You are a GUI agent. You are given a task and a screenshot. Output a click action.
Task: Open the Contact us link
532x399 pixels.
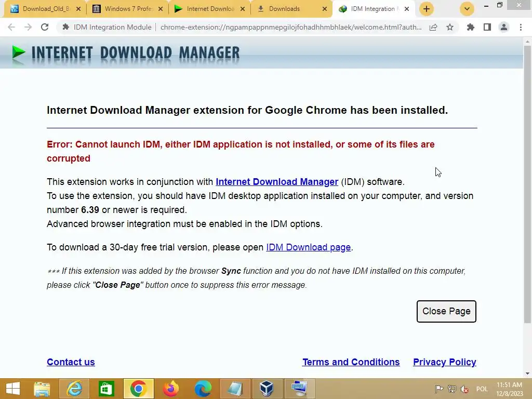pos(71,362)
